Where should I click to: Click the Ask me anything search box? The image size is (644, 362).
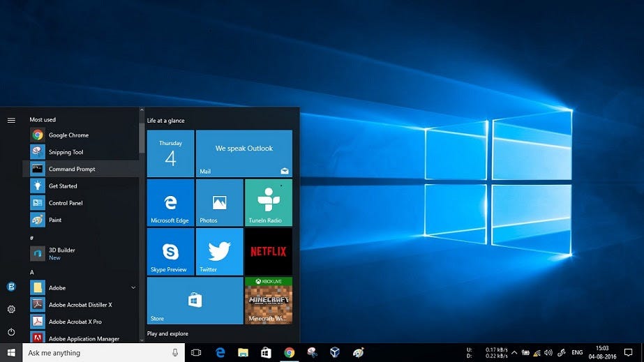pyautogui.click(x=98, y=353)
